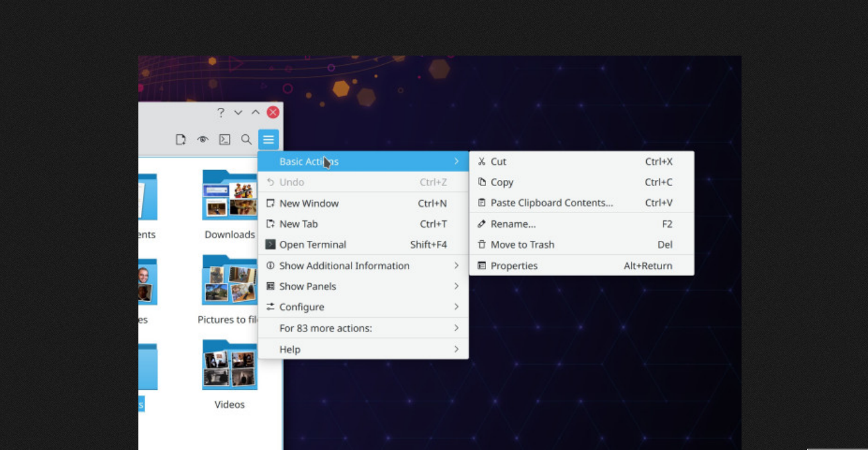Select Move to Trash
The height and width of the screenshot is (450, 868).
pyautogui.click(x=582, y=244)
